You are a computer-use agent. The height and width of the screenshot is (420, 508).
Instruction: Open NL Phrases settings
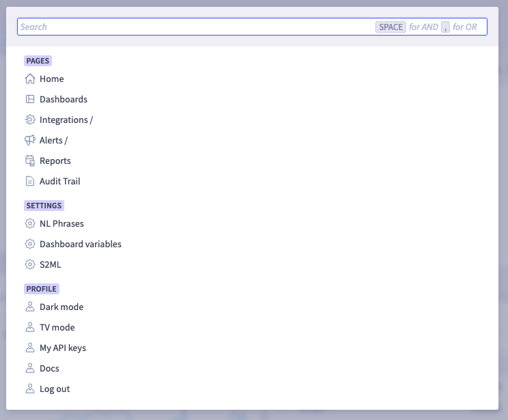click(x=62, y=223)
